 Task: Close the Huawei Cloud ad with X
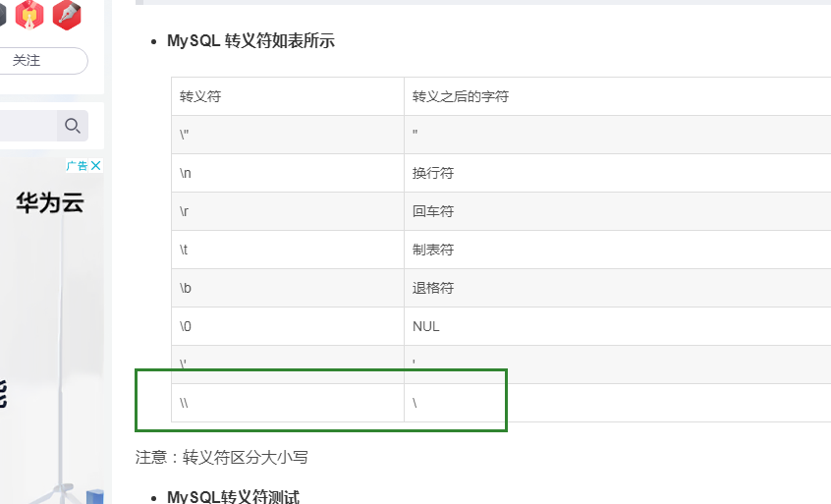(96, 166)
